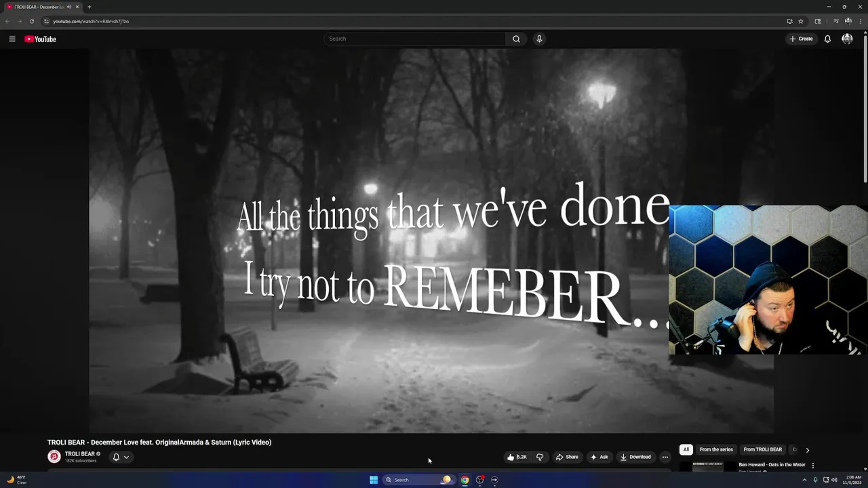
Task: Open the clock showing 2:06 AM
Action: coord(852,480)
